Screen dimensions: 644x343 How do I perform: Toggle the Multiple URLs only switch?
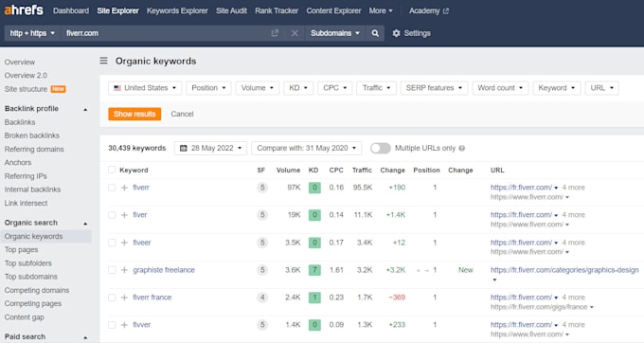tap(380, 149)
